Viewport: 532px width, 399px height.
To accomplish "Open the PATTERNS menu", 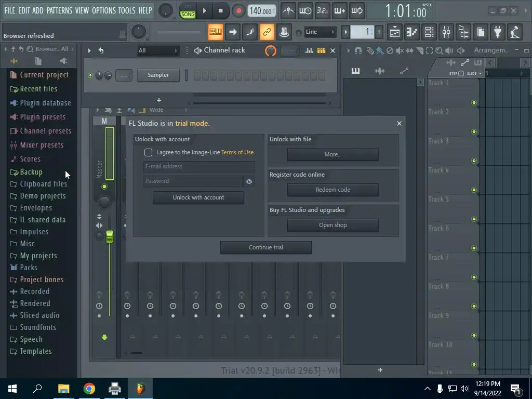I will 59,10.
